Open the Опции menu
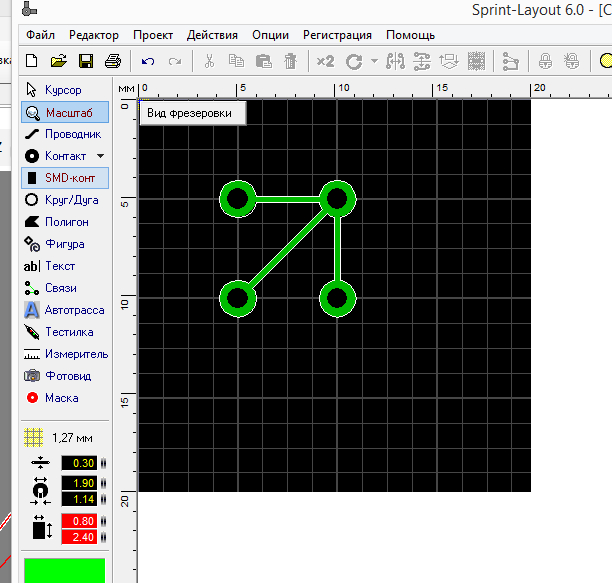The image size is (612, 583). coord(270,35)
